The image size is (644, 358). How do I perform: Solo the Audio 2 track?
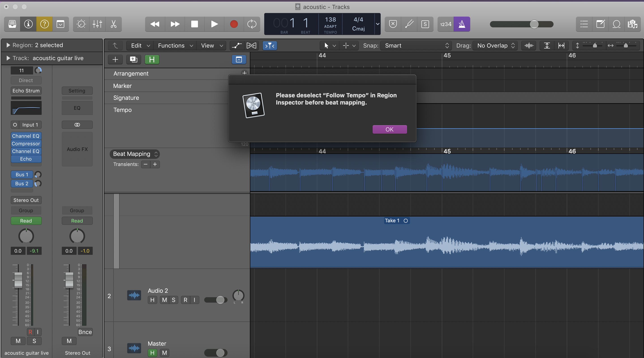tap(174, 300)
